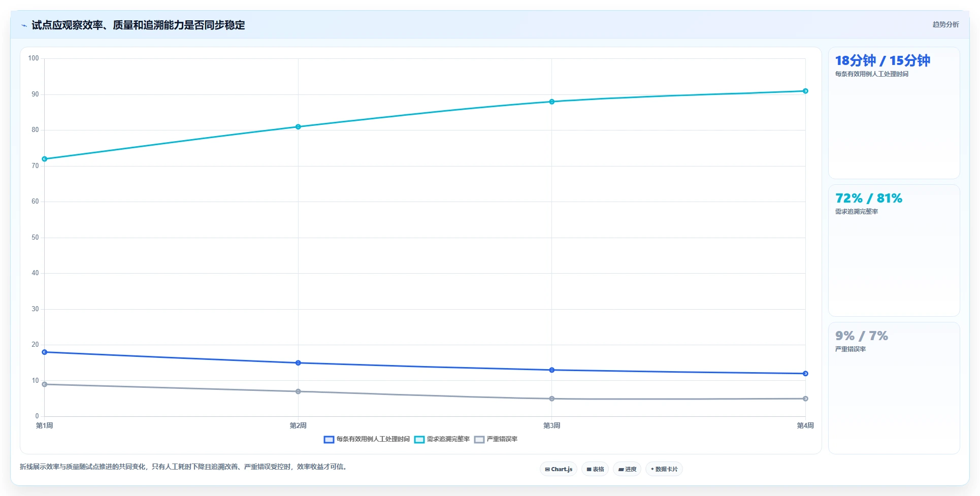
Task: Click the teal data point at 第4周
Action: click(x=805, y=91)
